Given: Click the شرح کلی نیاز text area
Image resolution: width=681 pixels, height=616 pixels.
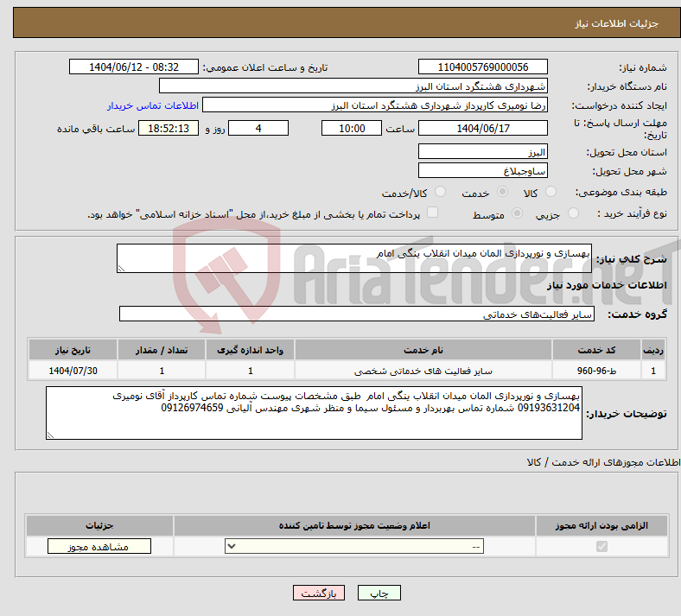Looking at the screenshot, I should [x=354, y=258].
